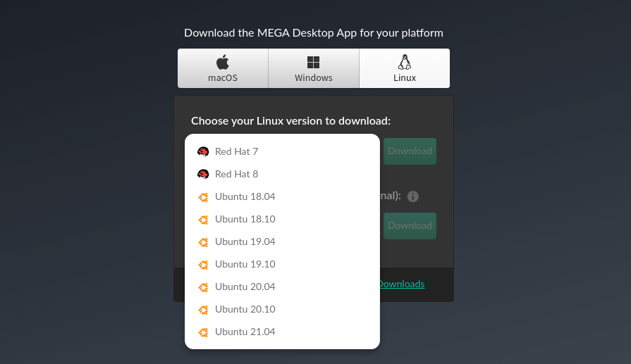631x364 pixels.
Task: Select the Linux tab label
Action: pos(405,77)
